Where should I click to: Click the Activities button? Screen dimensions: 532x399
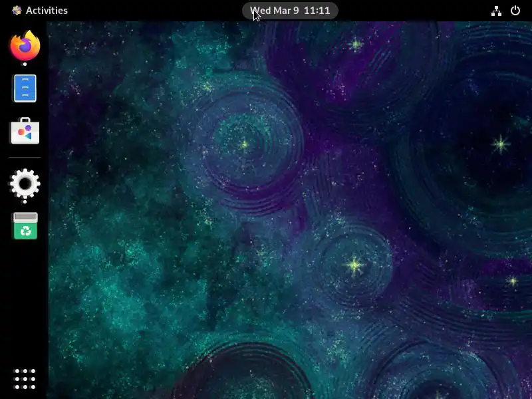point(40,11)
